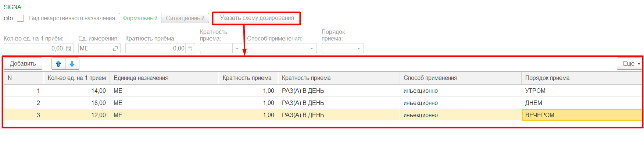Viewport: 644px width, 155px height.
Task: Click the Кол-во ед. на 1 приём input
Action: coord(34,49)
